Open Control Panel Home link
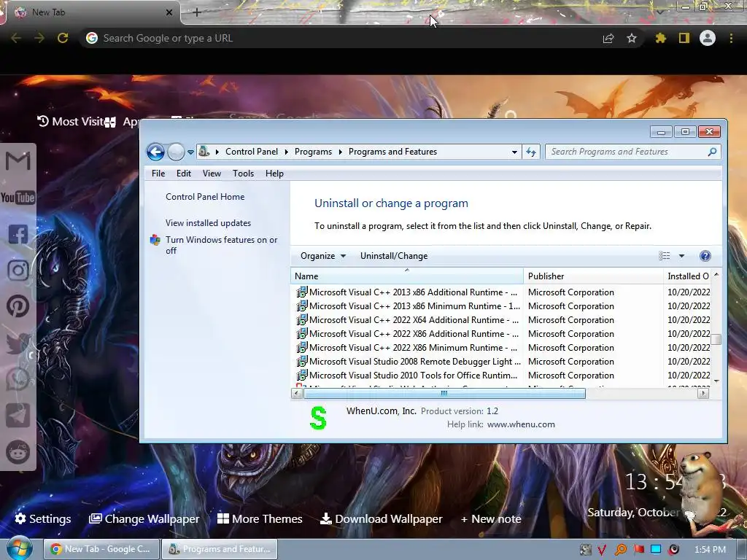The width and height of the screenshot is (747, 560). pyautogui.click(x=205, y=197)
